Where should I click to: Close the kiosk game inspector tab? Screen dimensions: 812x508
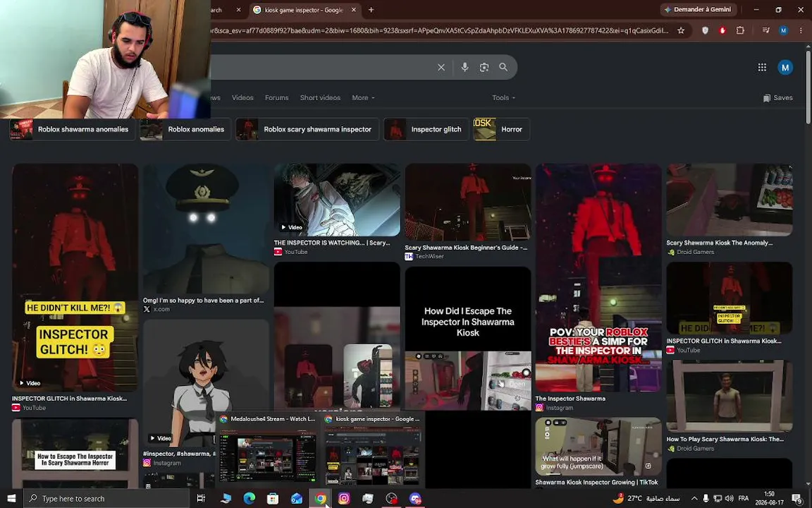354,10
